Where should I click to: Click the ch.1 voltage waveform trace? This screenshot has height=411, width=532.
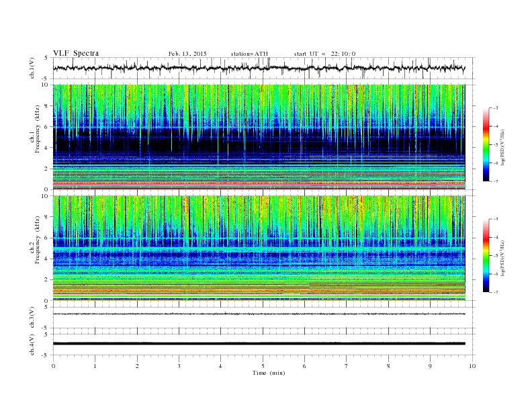(x=259, y=68)
